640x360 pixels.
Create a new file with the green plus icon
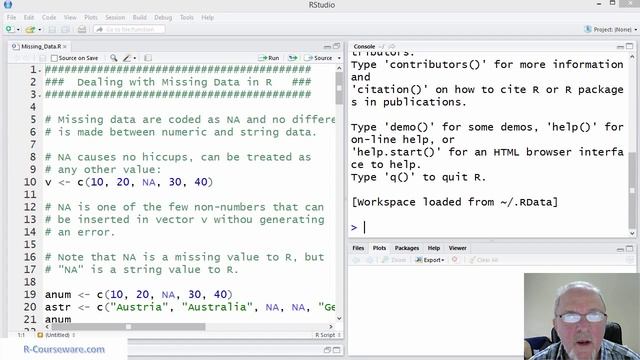coord(9,29)
